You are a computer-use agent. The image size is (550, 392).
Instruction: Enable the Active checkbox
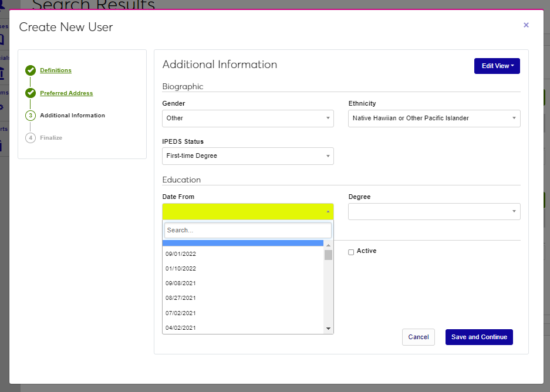coord(351,252)
